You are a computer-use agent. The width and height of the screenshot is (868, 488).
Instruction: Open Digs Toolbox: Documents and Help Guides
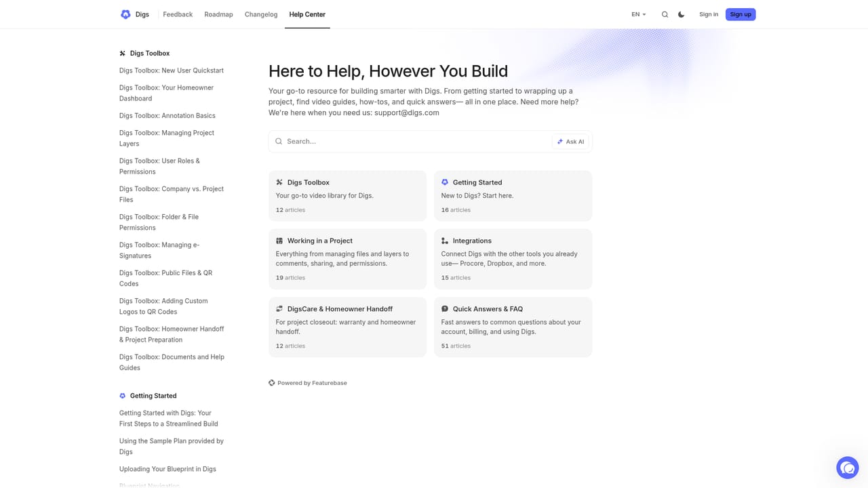[x=172, y=362]
